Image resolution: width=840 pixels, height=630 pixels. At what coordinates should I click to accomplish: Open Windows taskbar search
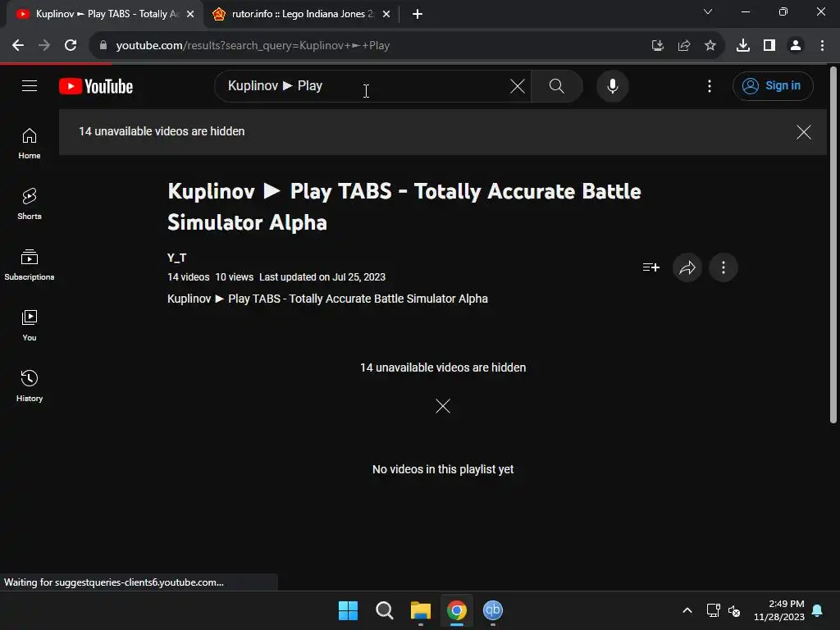(x=384, y=610)
